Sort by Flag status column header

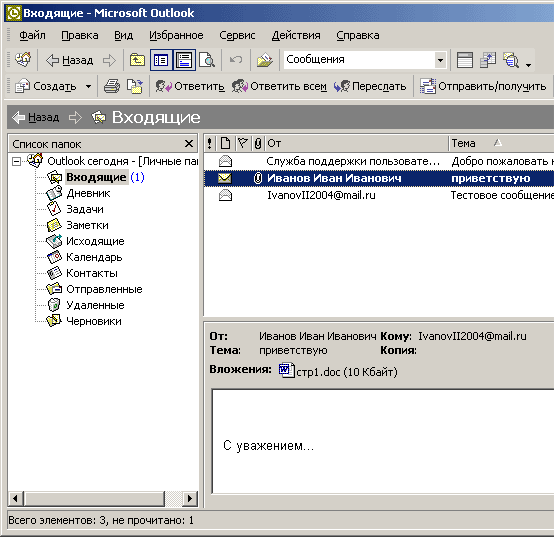[x=243, y=143]
